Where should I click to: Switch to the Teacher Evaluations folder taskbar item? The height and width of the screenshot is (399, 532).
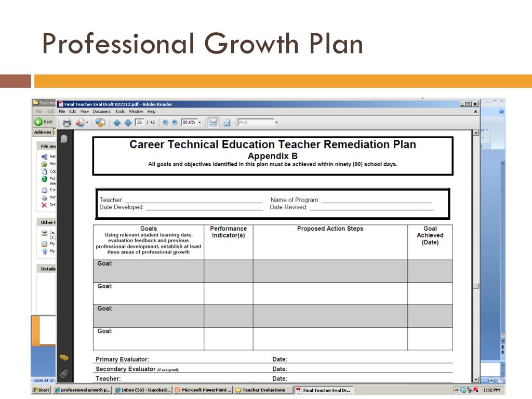[263, 390]
